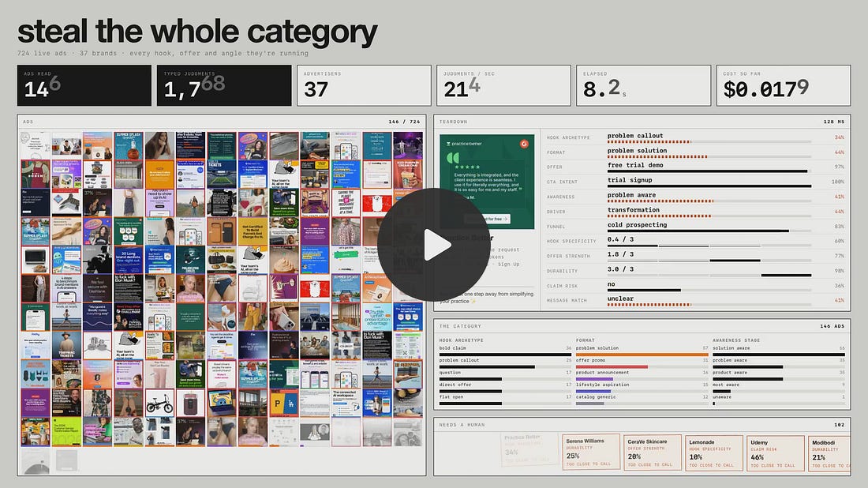The height and width of the screenshot is (488, 868).
Task: Open the electric bike ad thumbnail
Action: 159,404
